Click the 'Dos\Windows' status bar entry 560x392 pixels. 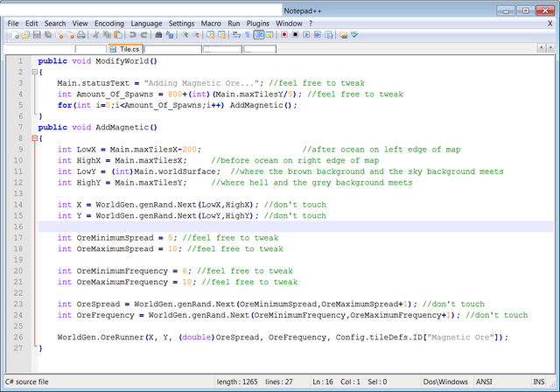tap(445, 381)
